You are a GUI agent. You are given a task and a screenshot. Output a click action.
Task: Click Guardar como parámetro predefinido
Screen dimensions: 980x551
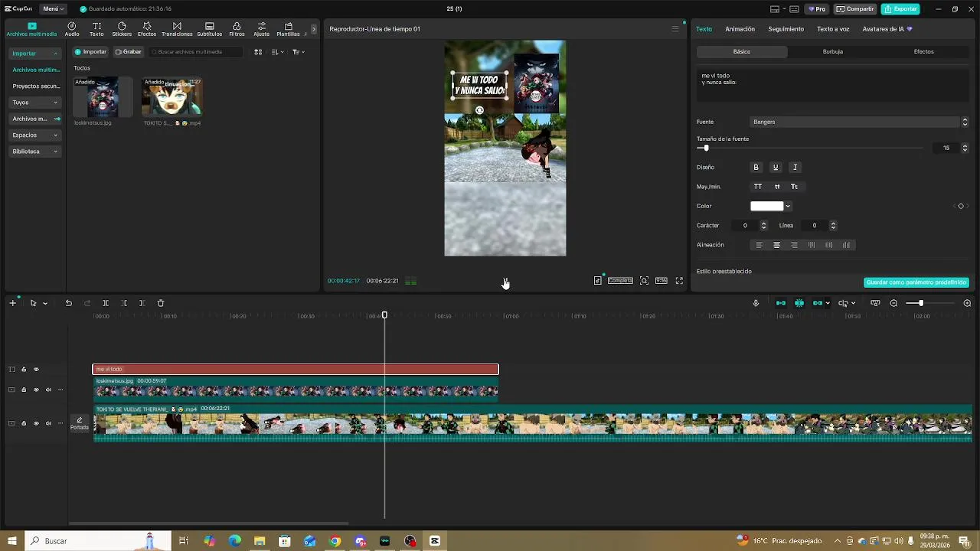point(916,282)
